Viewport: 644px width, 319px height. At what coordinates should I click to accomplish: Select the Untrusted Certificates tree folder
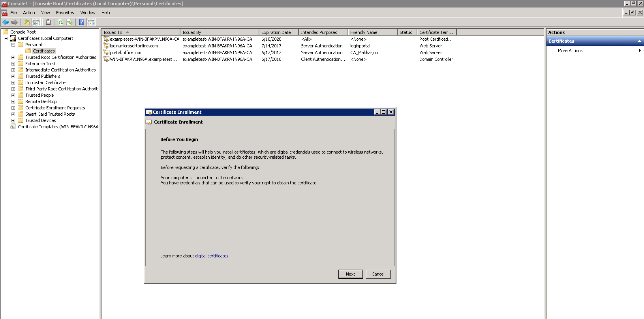(x=46, y=83)
